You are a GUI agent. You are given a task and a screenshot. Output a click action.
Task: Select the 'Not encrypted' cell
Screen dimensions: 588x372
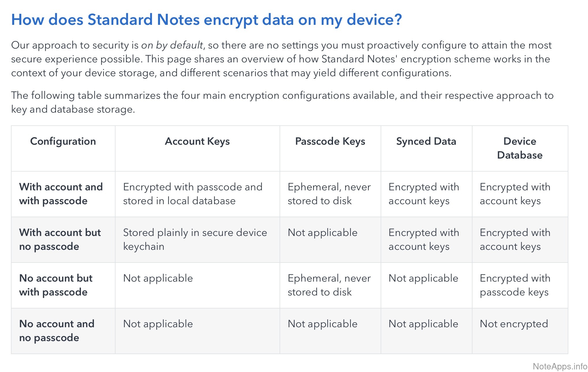(x=514, y=324)
